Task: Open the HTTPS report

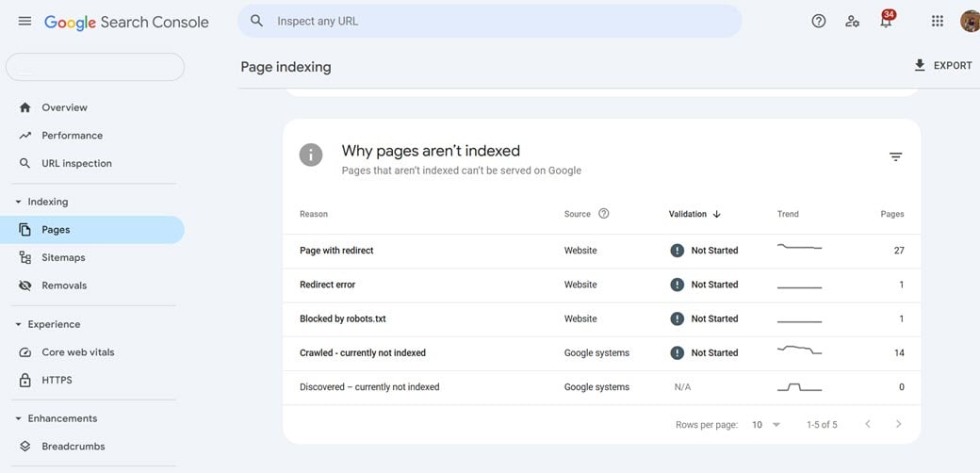Action: click(57, 380)
